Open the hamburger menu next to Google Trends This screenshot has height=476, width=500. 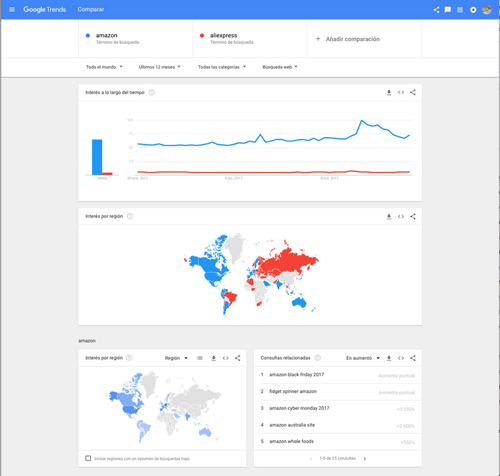(12, 9)
